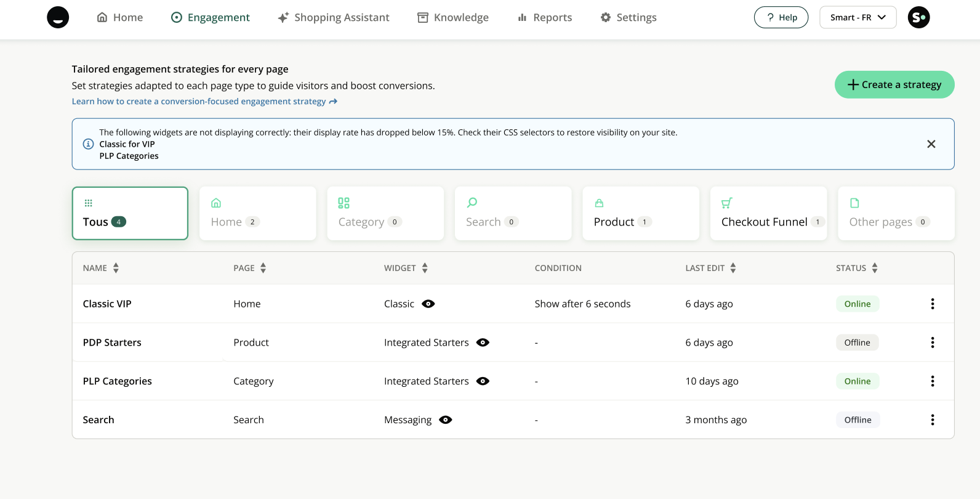The height and width of the screenshot is (499, 980).
Task: Click the black smiley logo icon
Action: pyautogui.click(x=58, y=17)
